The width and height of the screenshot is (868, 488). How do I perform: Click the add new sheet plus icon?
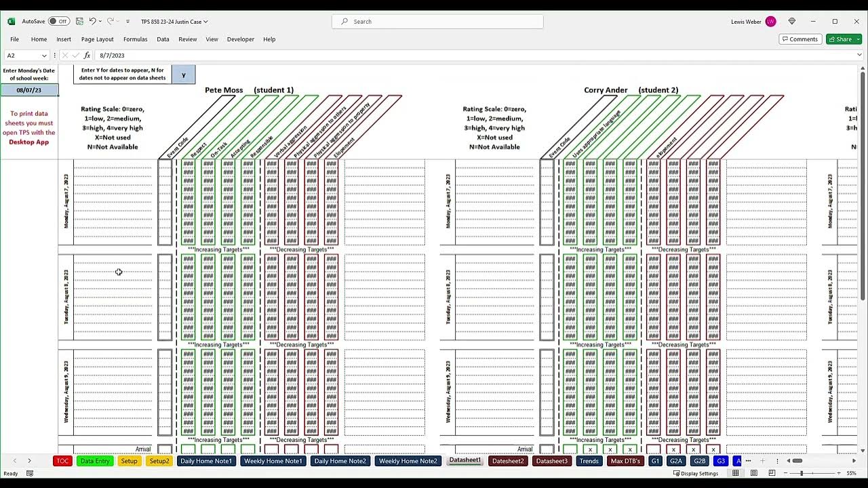click(762, 461)
